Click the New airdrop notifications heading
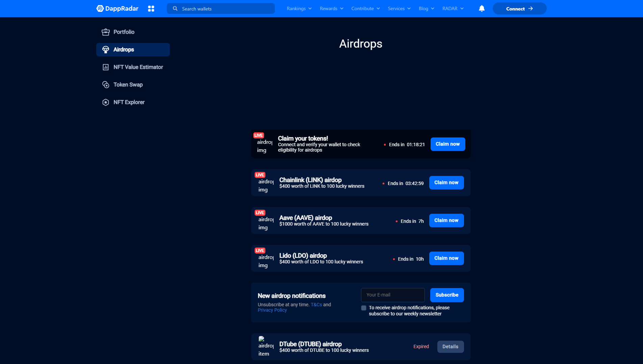Viewport: 643px width, 364px height. point(291,296)
